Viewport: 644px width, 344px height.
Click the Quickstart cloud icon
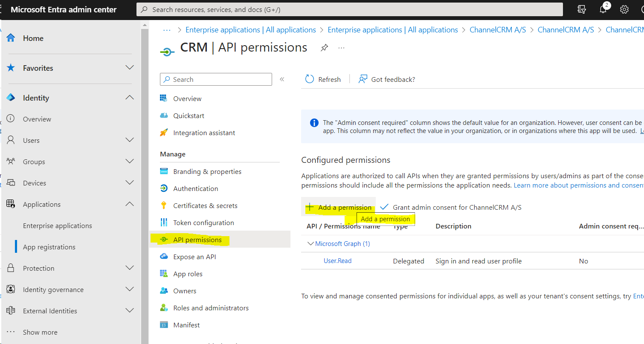tap(164, 116)
